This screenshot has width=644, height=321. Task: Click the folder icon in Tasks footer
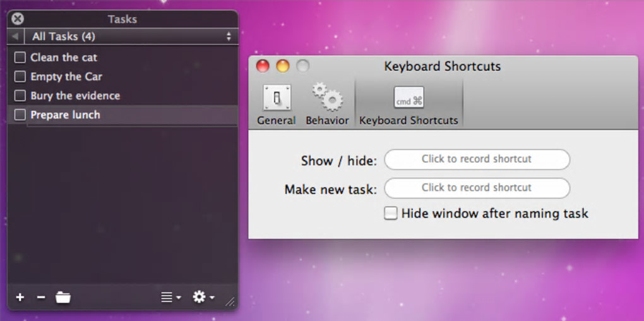[x=63, y=297]
